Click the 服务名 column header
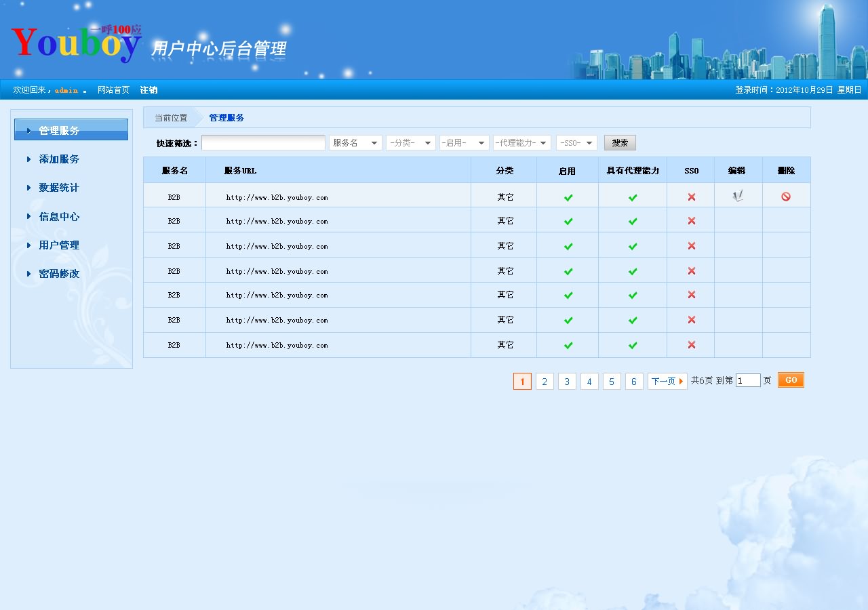868x610 pixels. tap(174, 171)
